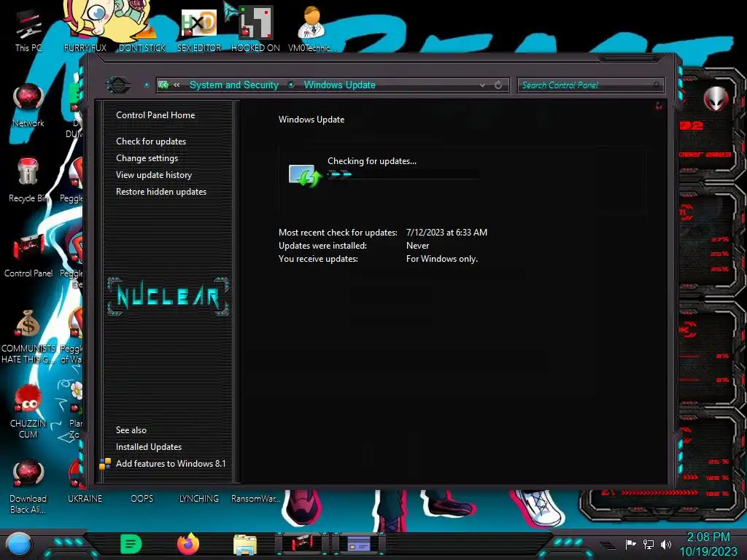747x560 pixels.
Task: Open Add features to Windows 8.1
Action: [x=171, y=463]
